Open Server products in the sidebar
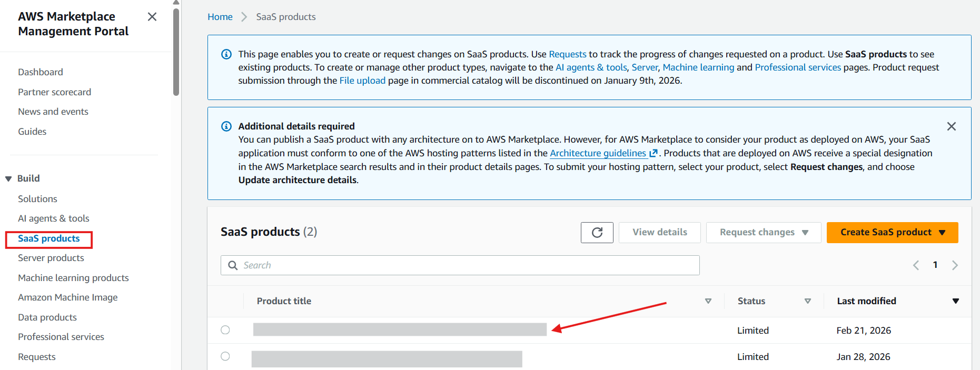The image size is (980, 370). pos(51,258)
